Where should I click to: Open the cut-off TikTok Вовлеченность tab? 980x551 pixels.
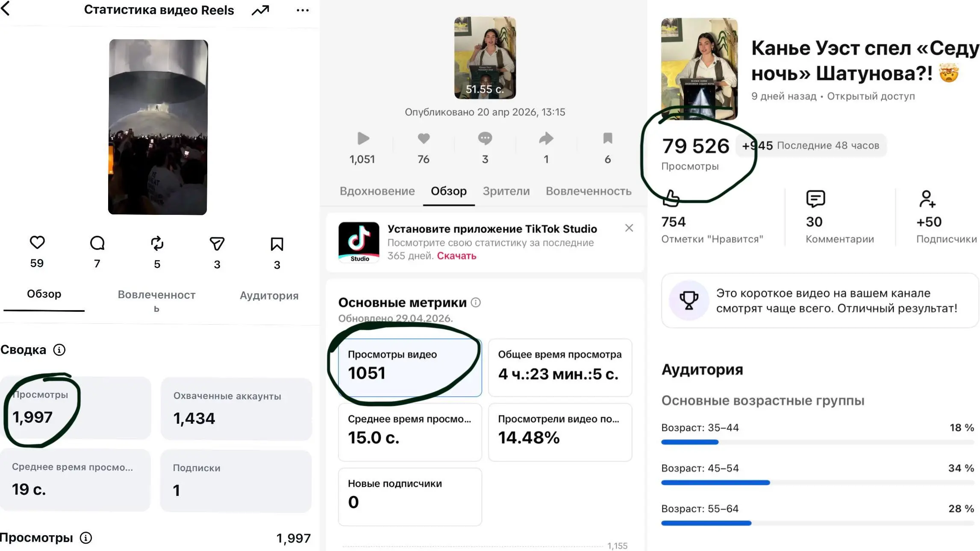[x=589, y=191]
